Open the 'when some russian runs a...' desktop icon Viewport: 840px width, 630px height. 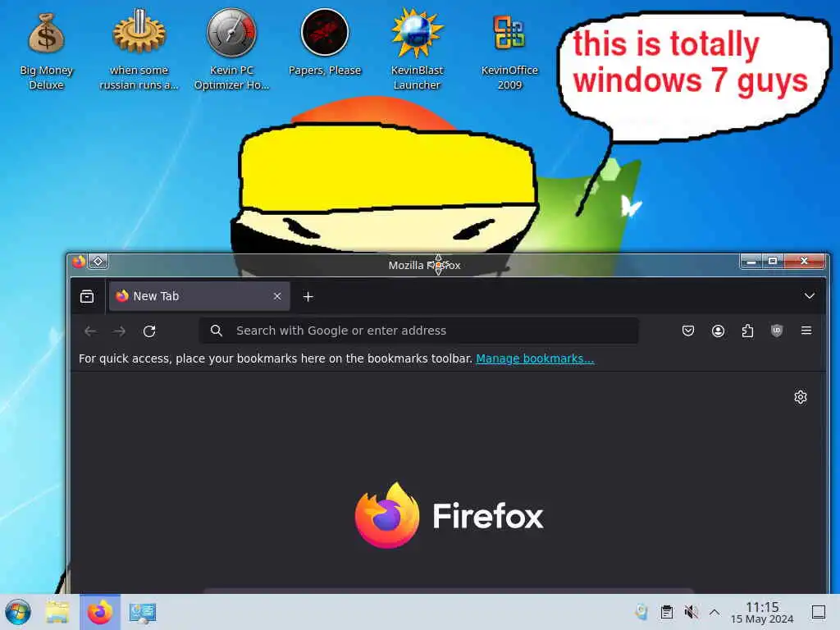tap(139, 51)
